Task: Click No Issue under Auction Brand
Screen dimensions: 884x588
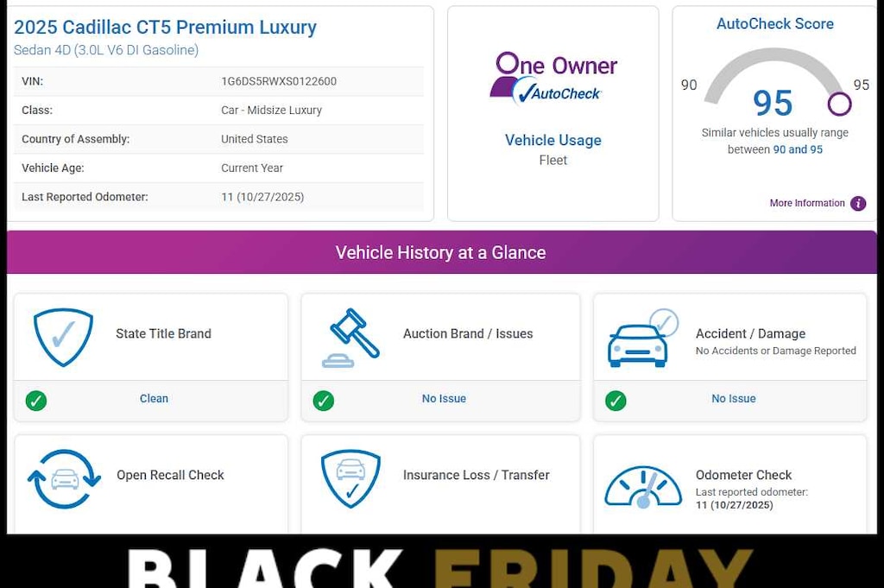Action: [444, 399]
